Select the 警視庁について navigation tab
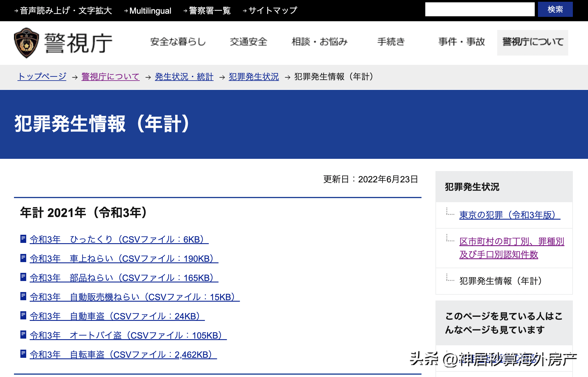 point(532,42)
